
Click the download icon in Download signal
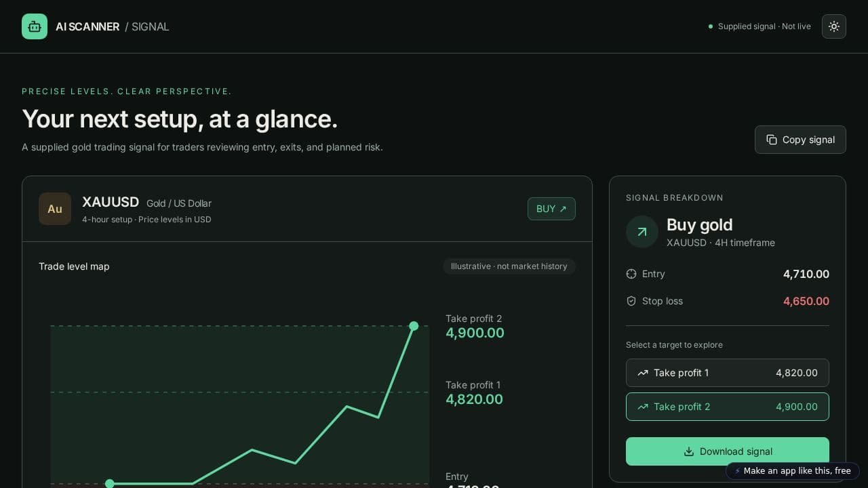point(689,451)
